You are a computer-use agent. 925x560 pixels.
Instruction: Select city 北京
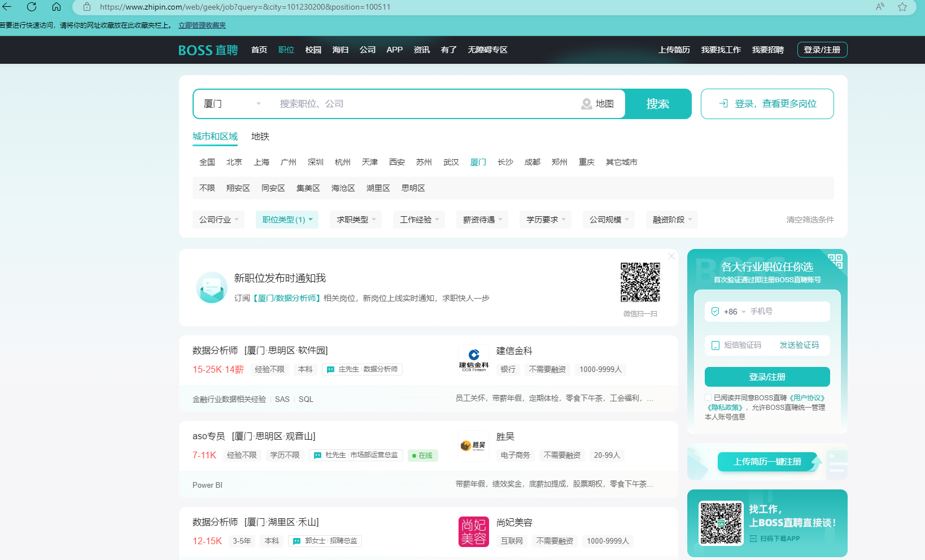point(234,162)
